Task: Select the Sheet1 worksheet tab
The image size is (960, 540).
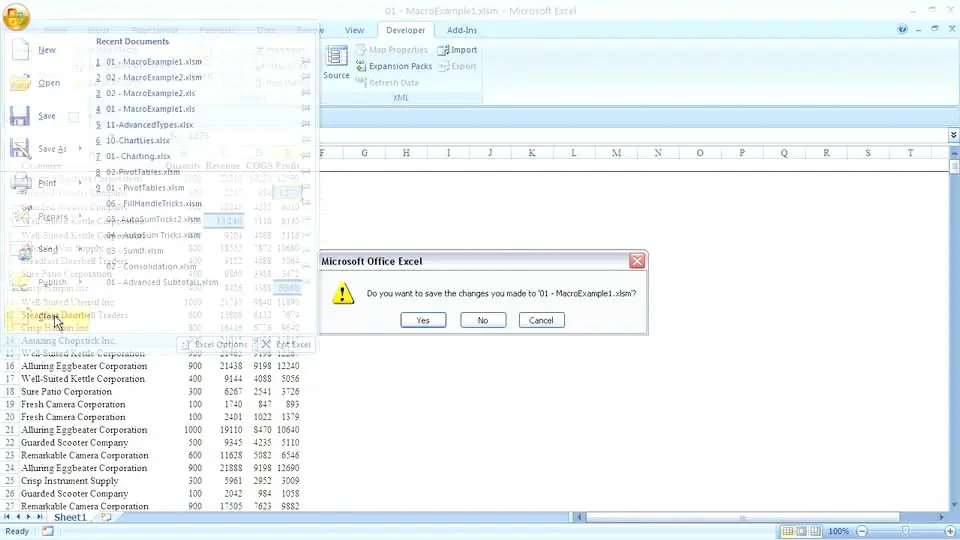Action: click(70, 517)
